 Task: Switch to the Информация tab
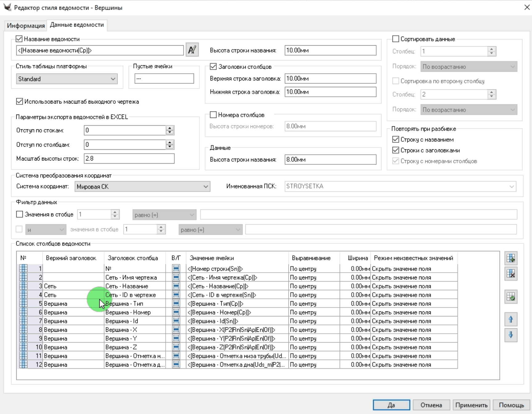(x=26, y=26)
